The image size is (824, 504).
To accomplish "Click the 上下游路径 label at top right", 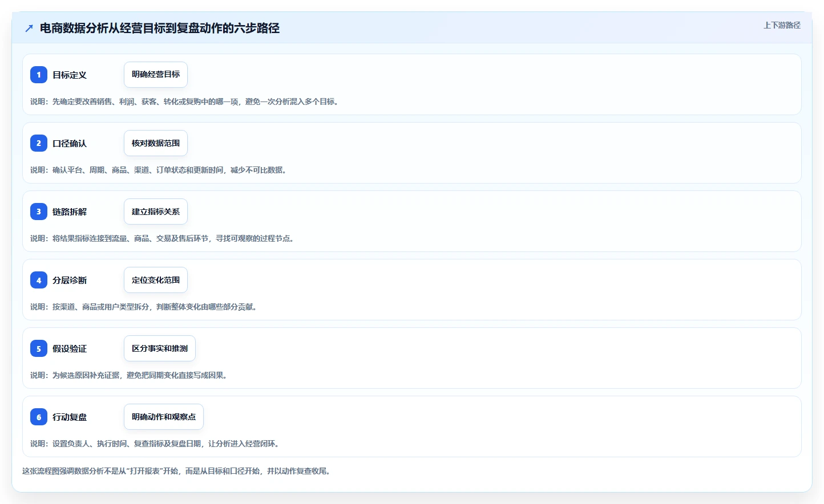I will (782, 25).
